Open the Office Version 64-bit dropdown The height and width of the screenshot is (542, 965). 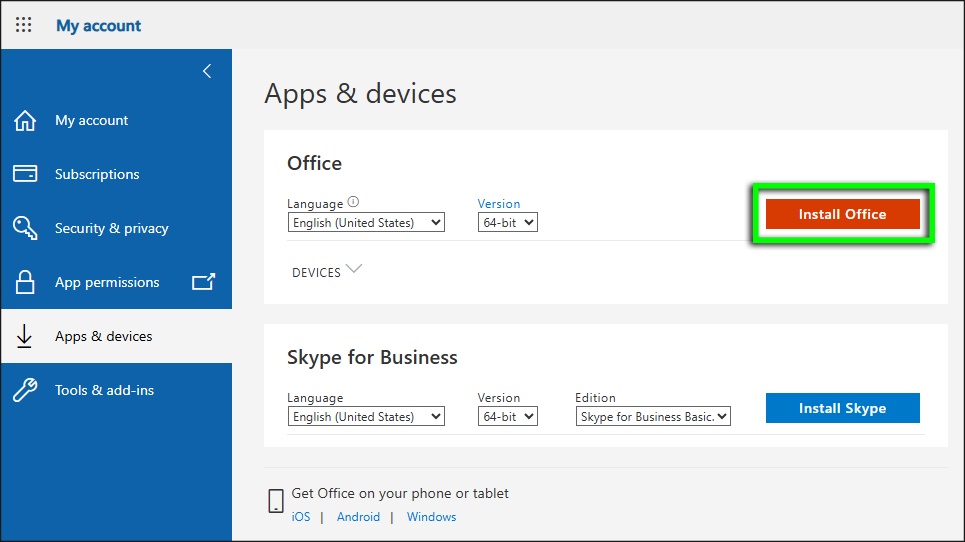point(507,223)
